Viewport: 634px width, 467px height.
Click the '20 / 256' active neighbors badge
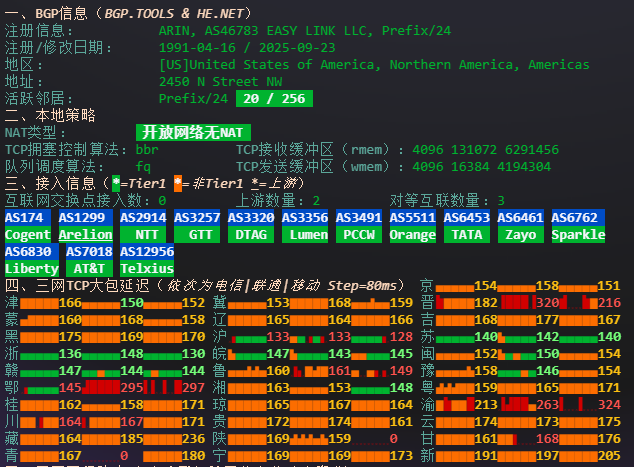[274, 98]
